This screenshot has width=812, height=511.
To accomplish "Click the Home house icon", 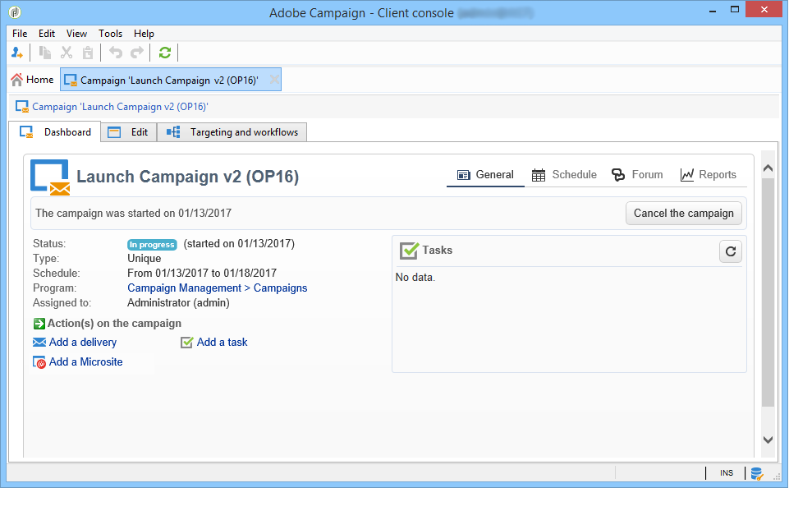I will click(17, 80).
